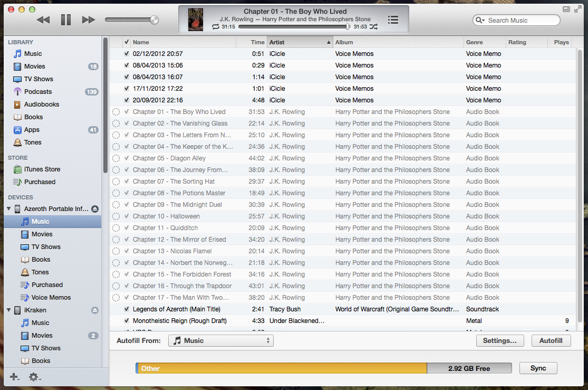The width and height of the screenshot is (588, 390).
Task: Open the Up Next list icon
Action: coord(393,20)
